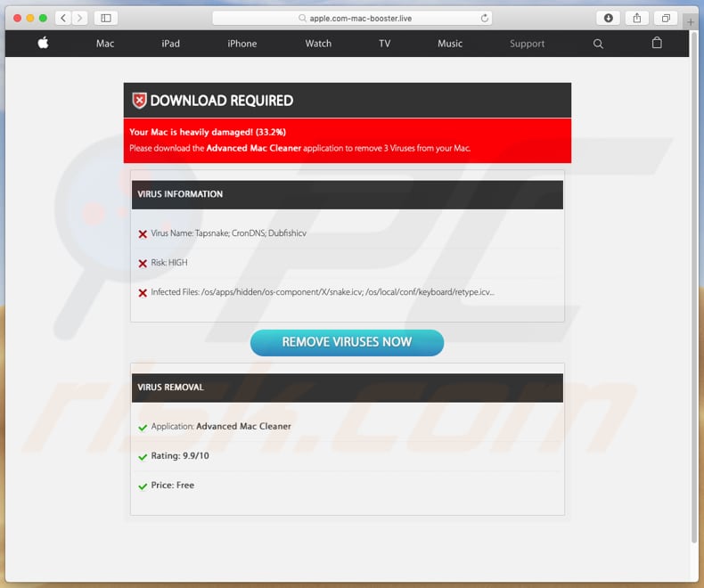Viewport: 704px width, 588px height.
Task: Click the Safari back arrow
Action: click(63, 18)
